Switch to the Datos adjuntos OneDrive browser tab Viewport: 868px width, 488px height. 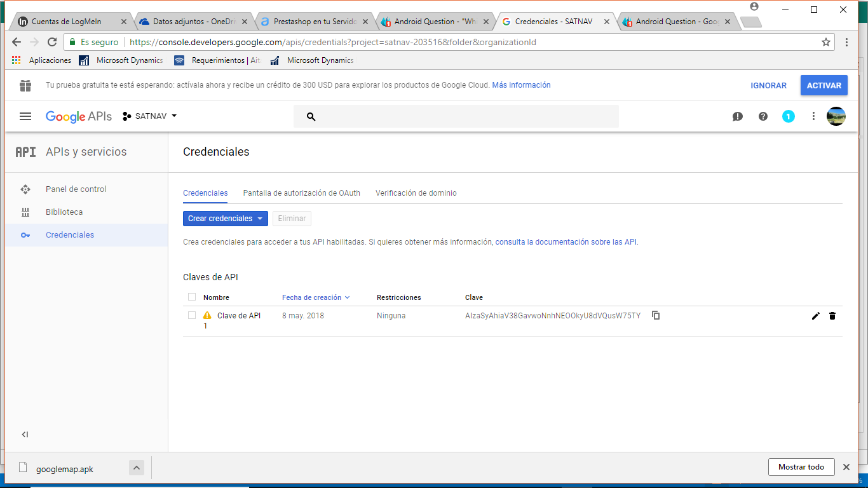pos(193,22)
